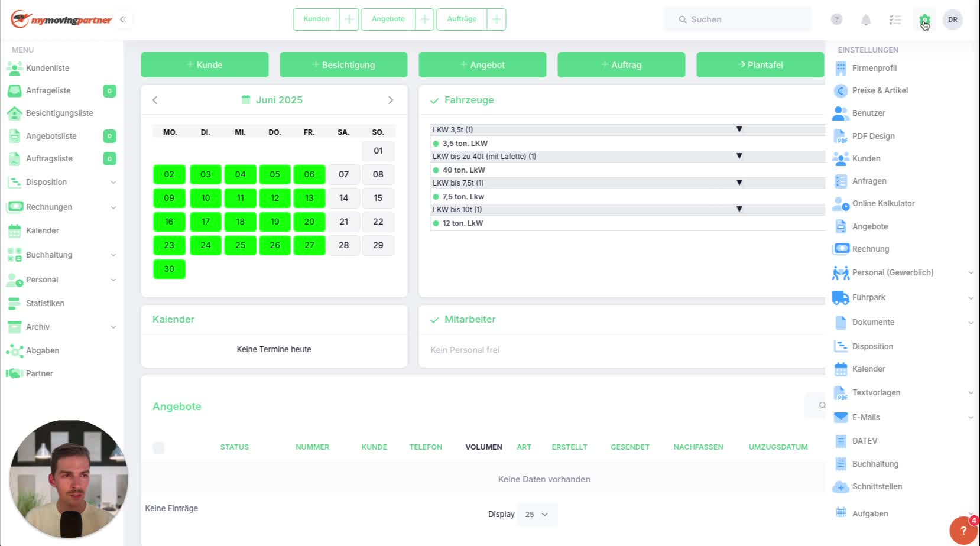Go to the next month in calendar
Viewport: 980px width, 546px height.
tap(391, 100)
